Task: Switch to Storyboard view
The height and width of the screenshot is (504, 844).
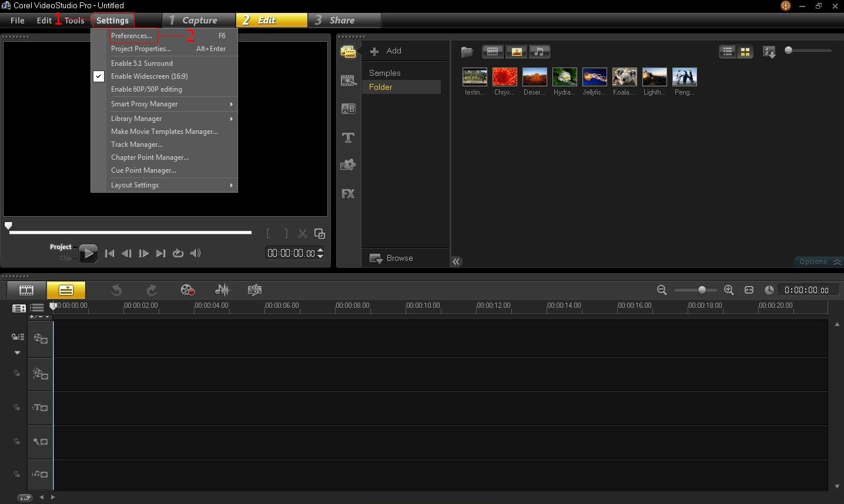Action: point(26,290)
